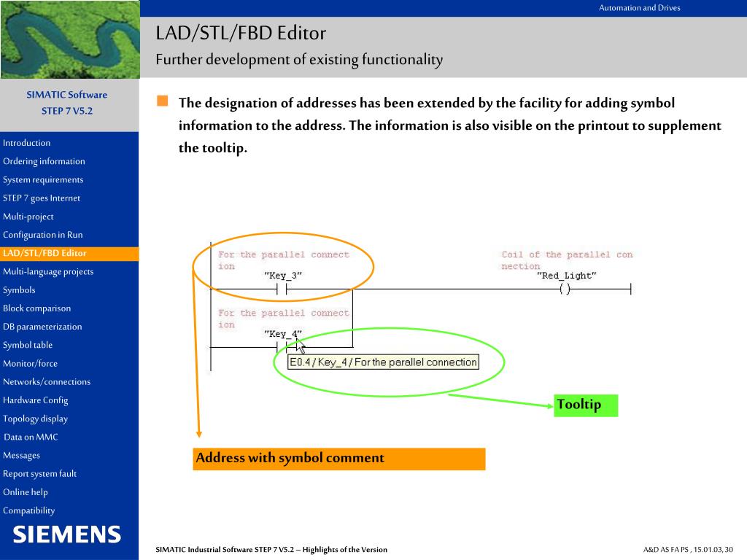Viewport: 747px width, 560px height.
Task: Click the "Red_Light" coil label
Action: 566,276
